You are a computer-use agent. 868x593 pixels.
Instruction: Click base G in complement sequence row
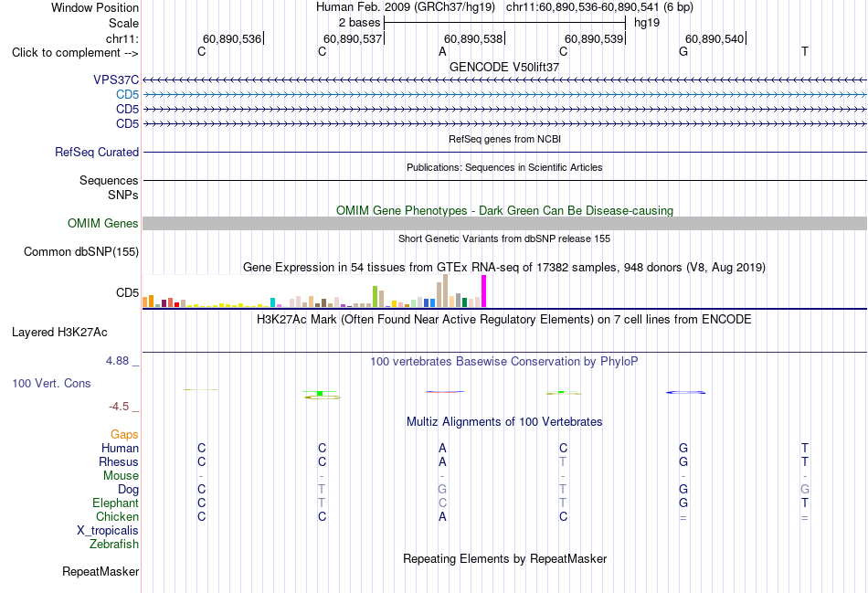click(x=683, y=51)
